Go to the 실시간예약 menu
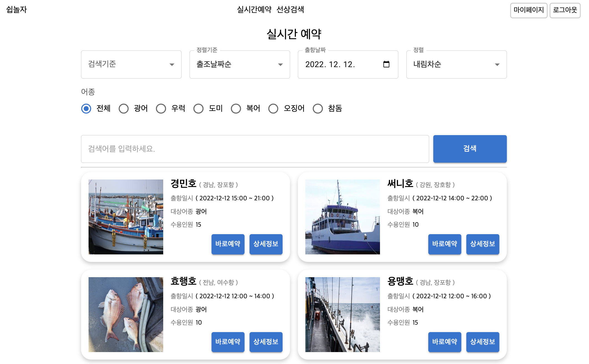This screenshot has height=364, width=589. click(x=254, y=10)
